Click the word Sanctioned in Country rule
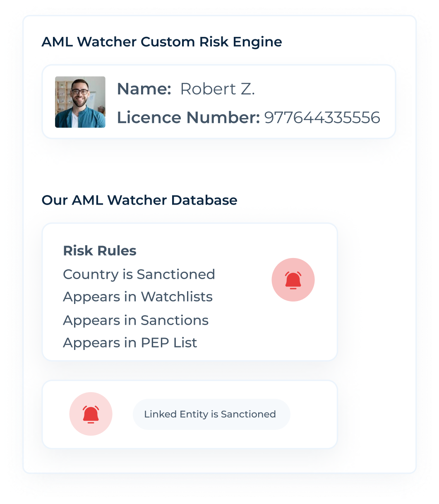The height and width of the screenshot is (504, 439). click(175, 274)
